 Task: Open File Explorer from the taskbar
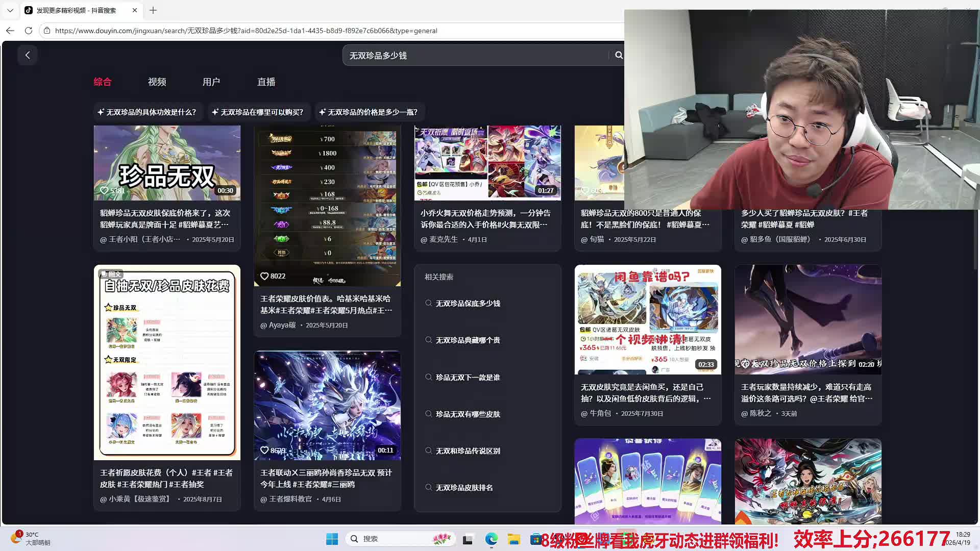(x=513, y=539)
